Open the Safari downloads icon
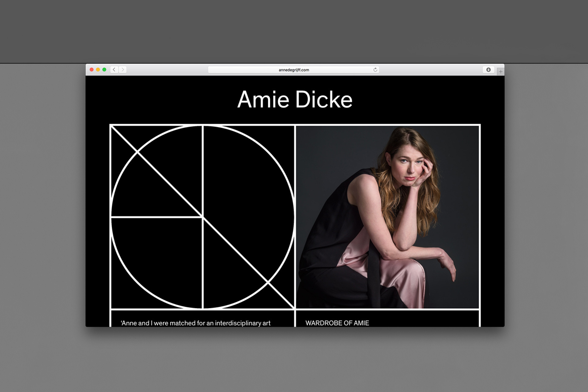This screenshot has height=392, width=588. (x=488, y=70)
